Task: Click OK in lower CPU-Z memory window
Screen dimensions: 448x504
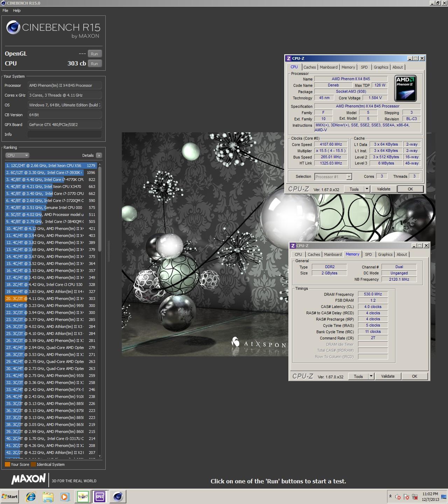Action: pyautogui.click(x=415, y=376)
